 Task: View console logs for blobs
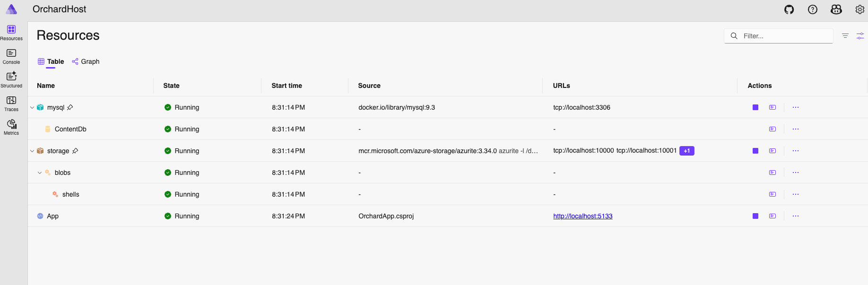[773, 173]
